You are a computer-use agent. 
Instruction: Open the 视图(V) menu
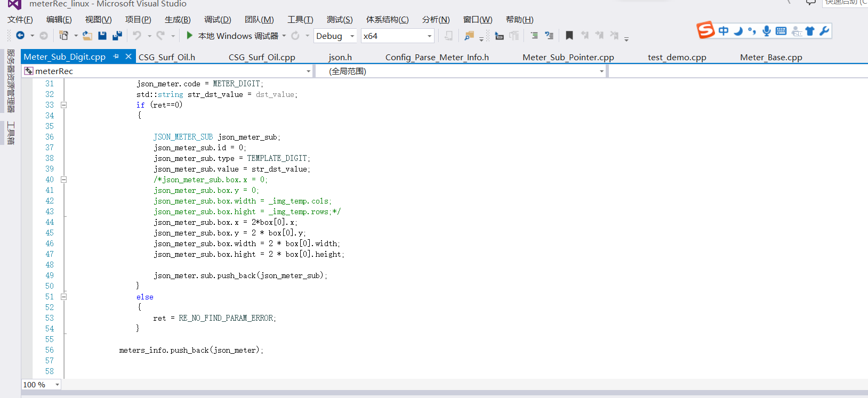pos(98,20)
